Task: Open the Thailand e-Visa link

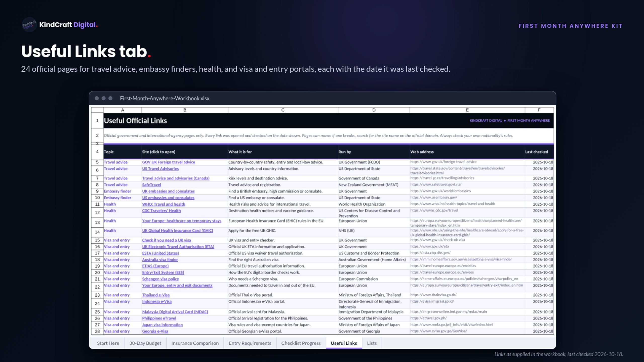Action: coord(156,295)
